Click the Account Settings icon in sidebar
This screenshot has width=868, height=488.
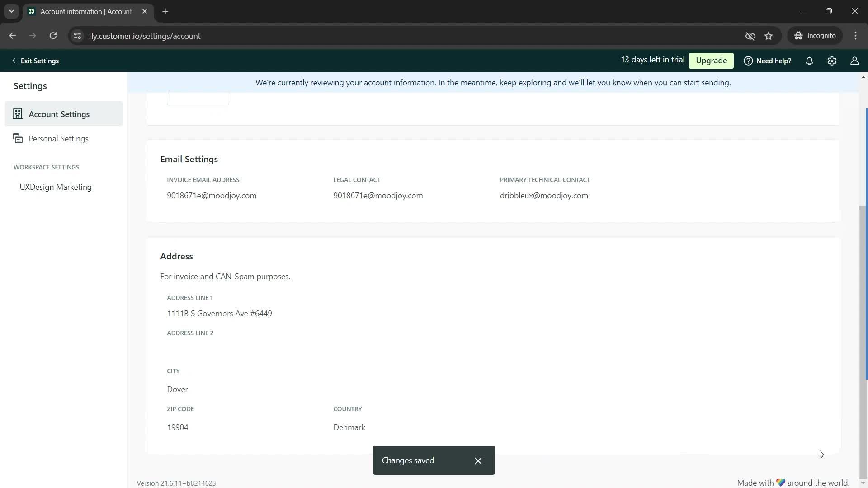click(18, 114)
